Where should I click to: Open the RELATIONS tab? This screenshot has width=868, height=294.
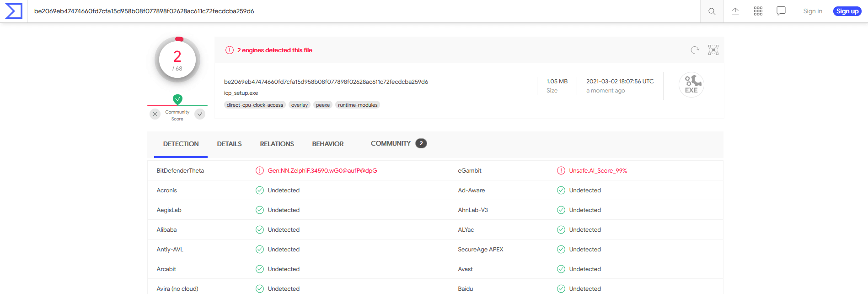[277, 144]
